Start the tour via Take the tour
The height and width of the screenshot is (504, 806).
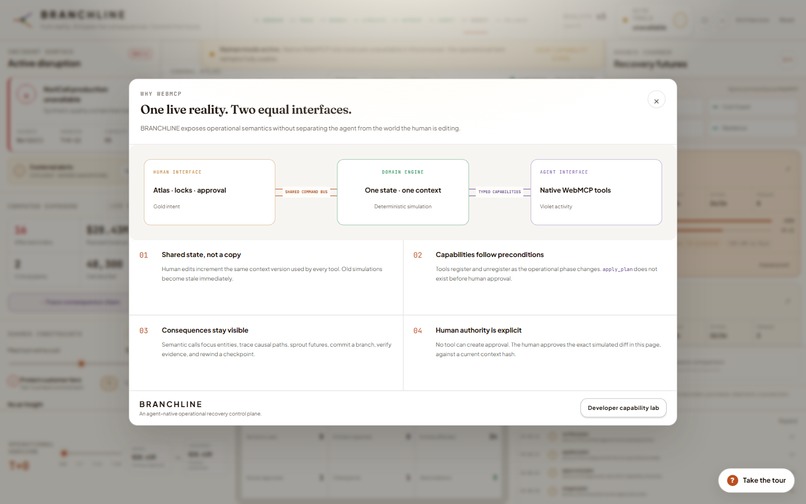(x=756, y=480)
